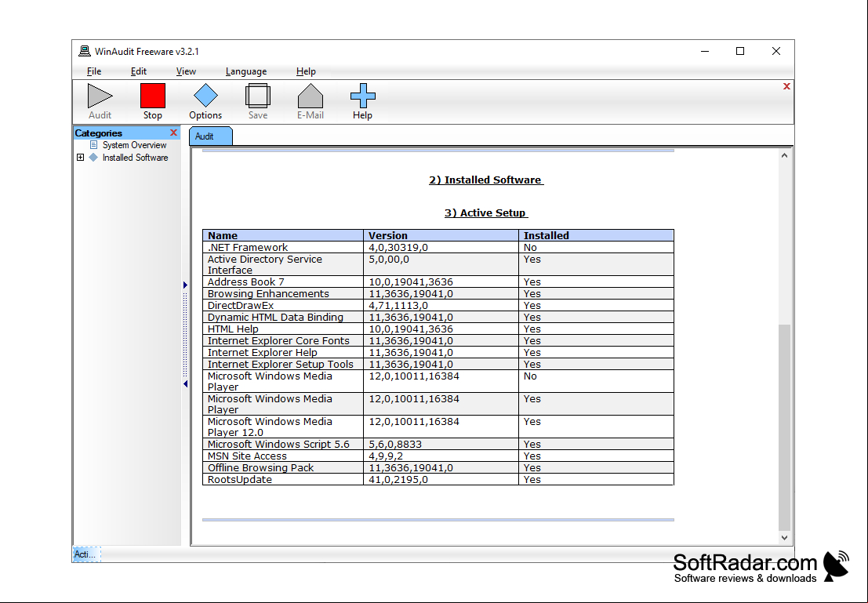Click the Name column header
Screen dimensions: 868x603
tap(283, 235)
